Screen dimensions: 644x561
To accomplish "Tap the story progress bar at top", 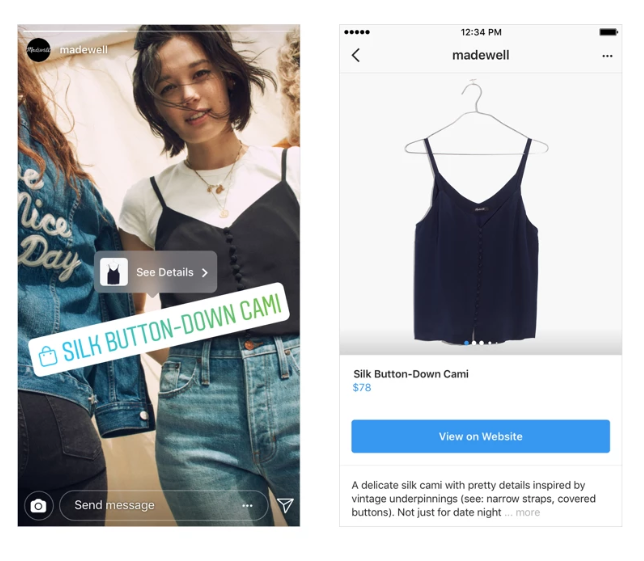I will 159,31.
